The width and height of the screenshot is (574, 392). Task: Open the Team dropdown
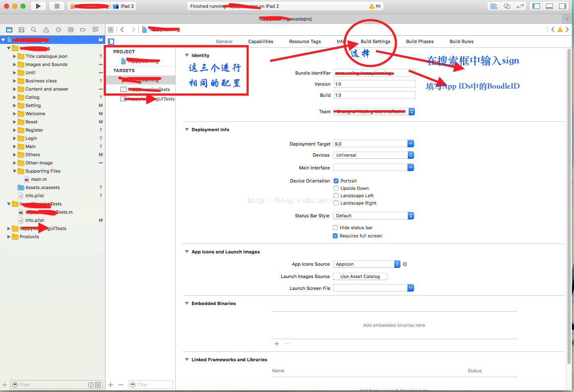pos(374,112)
